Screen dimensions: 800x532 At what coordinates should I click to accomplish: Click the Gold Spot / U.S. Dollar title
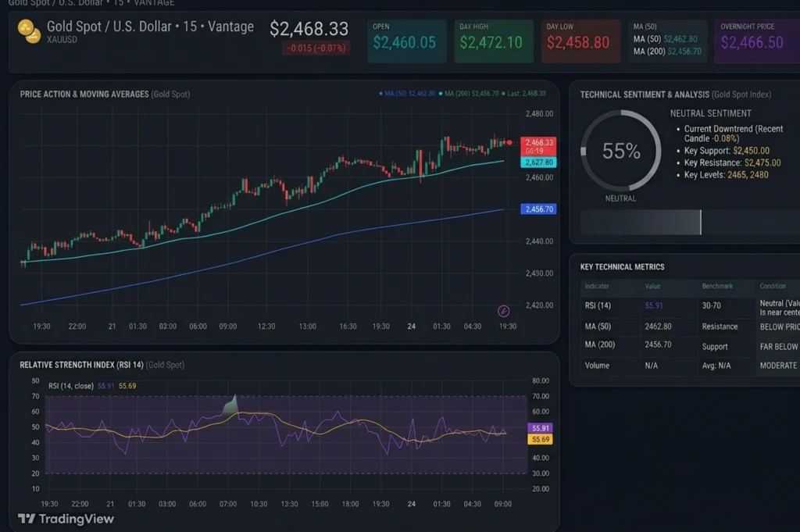[150, 27]
